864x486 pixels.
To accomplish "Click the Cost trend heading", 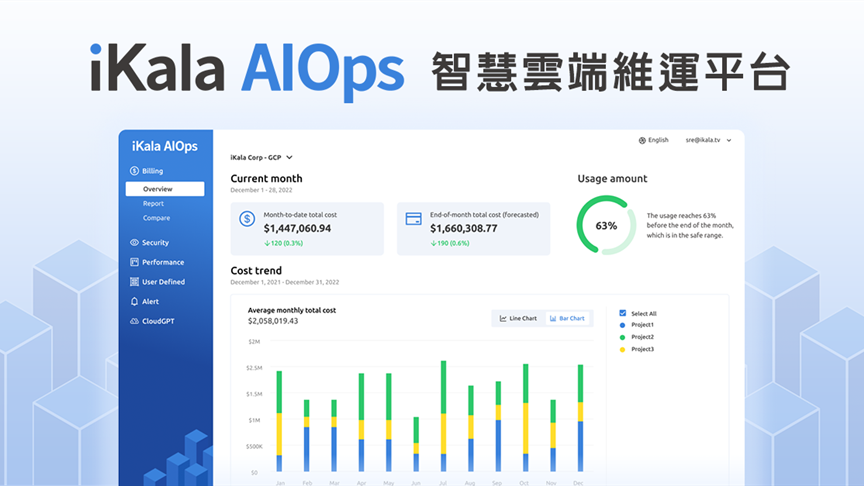I will [256, 271].
